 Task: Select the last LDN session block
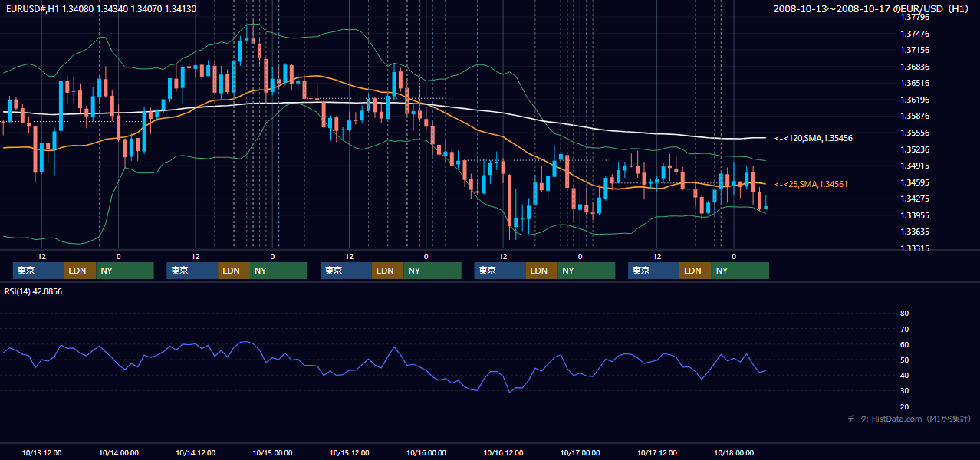[x=695, y=271]
